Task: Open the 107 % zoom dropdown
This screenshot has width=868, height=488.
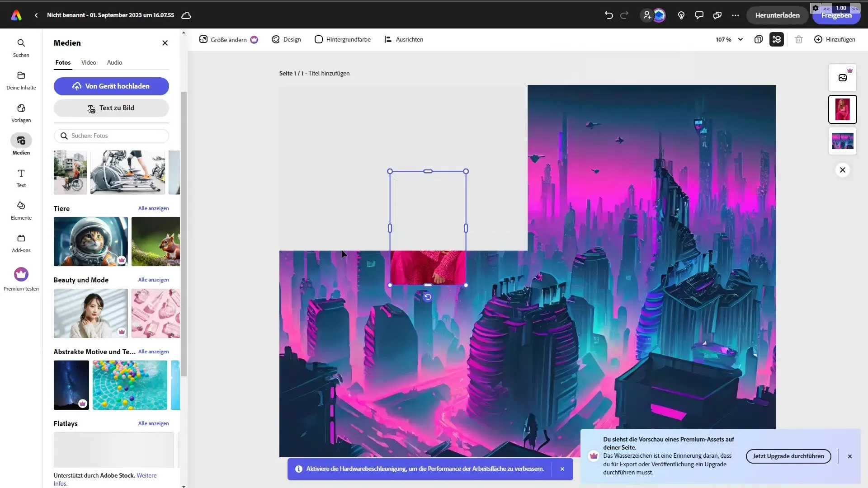Action: [x=729, y=40]
